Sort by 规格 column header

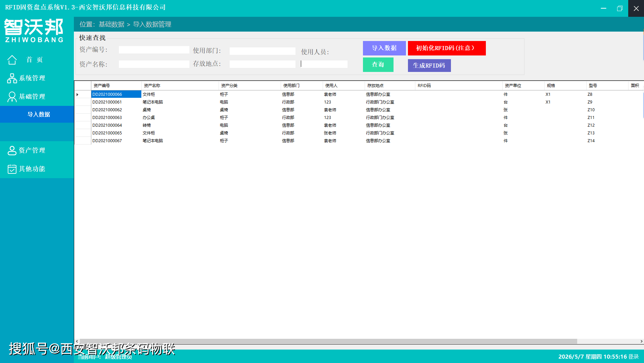click(565, 86)
